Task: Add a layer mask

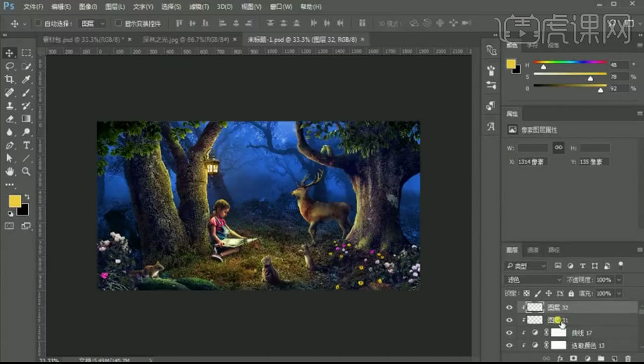Action: [x=574, y=359]
